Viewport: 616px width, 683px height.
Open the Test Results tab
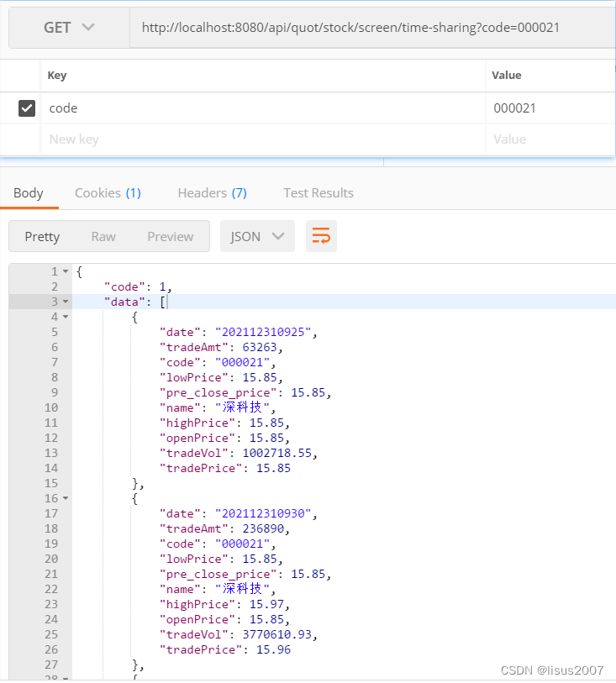click(319, 193)
